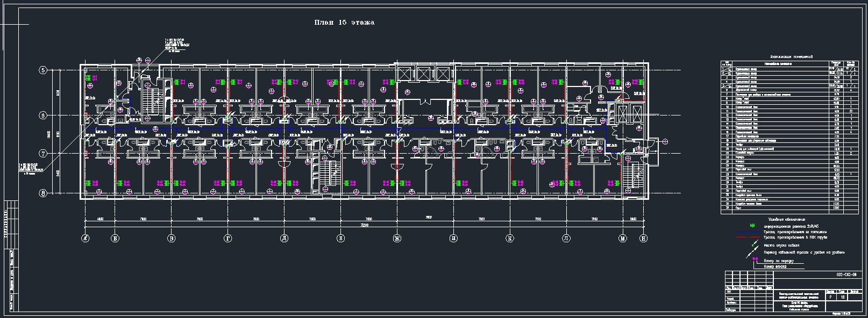
Task: Click grid axis bubble 7 on left
Action: tap(44, 154)
